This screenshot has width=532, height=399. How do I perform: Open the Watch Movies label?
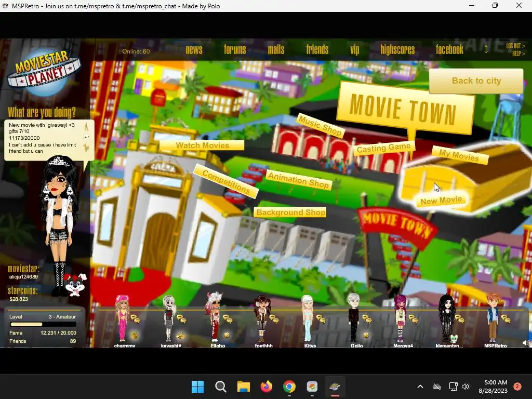pyautogui.click(x=202, y=145)
